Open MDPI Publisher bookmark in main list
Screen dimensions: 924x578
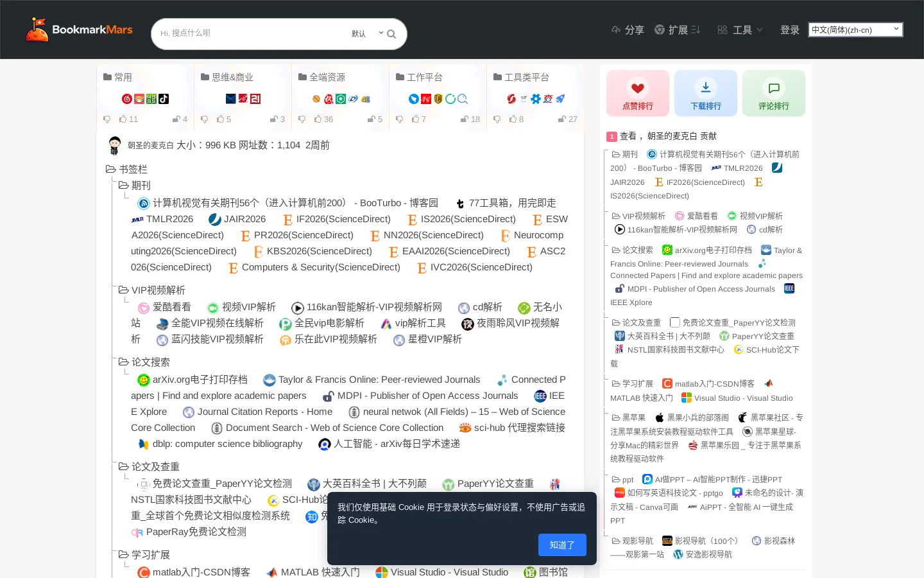427,396
